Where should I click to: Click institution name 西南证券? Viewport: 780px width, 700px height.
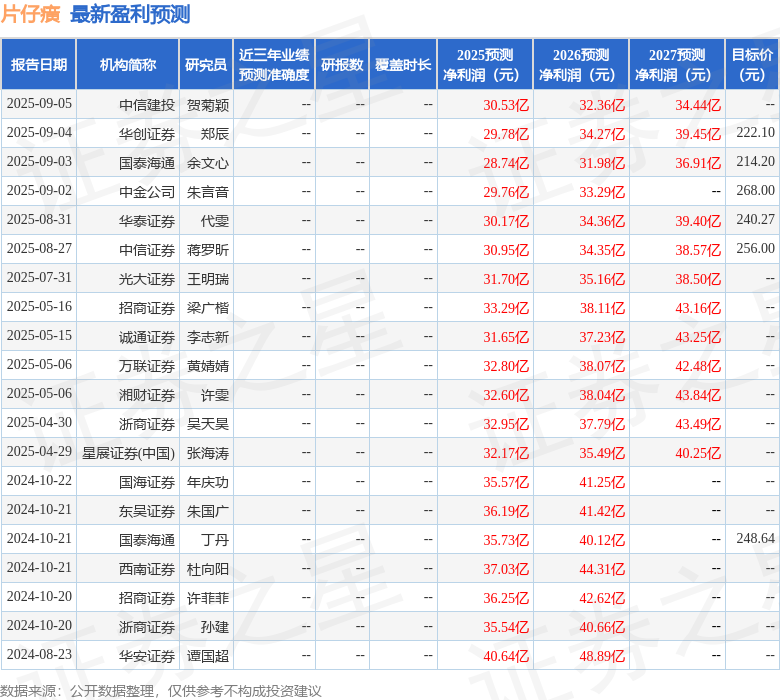[x=147, y=569]
